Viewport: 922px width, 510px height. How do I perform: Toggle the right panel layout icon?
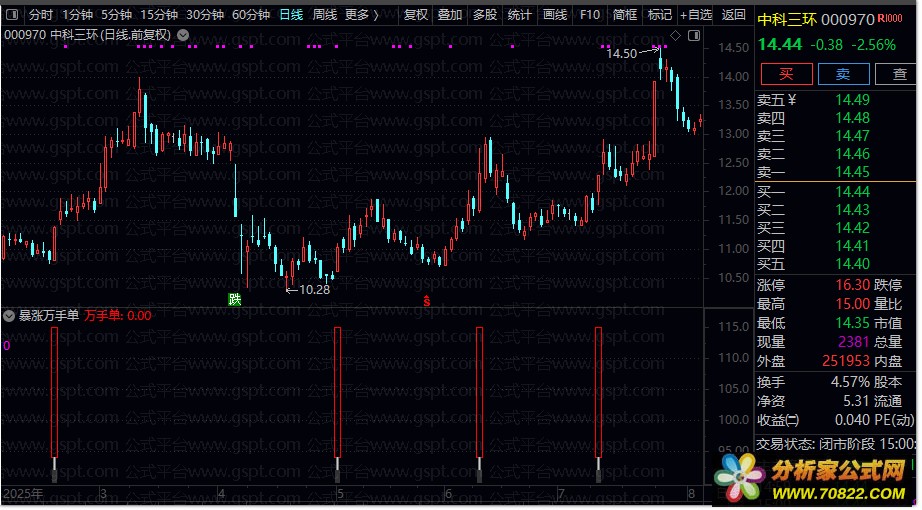click(694, 36)
